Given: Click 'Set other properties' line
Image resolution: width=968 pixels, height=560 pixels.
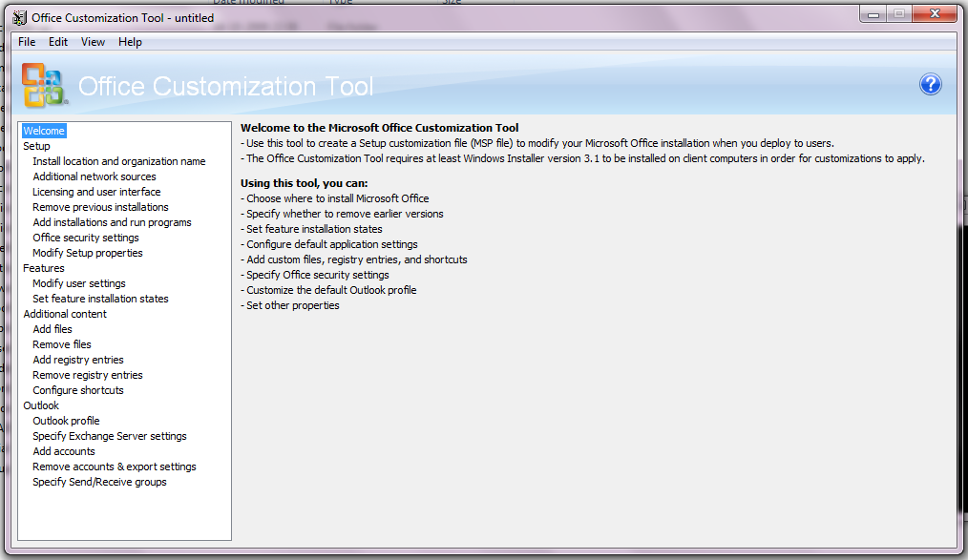Looking at the screenshot, I should point(290,305).
